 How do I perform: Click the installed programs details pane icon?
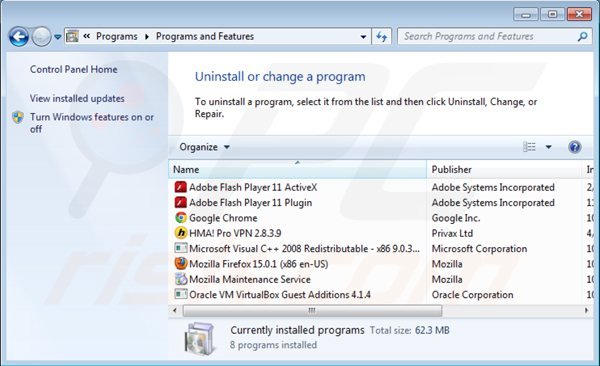pyautogui.click(x=199, y=338)
